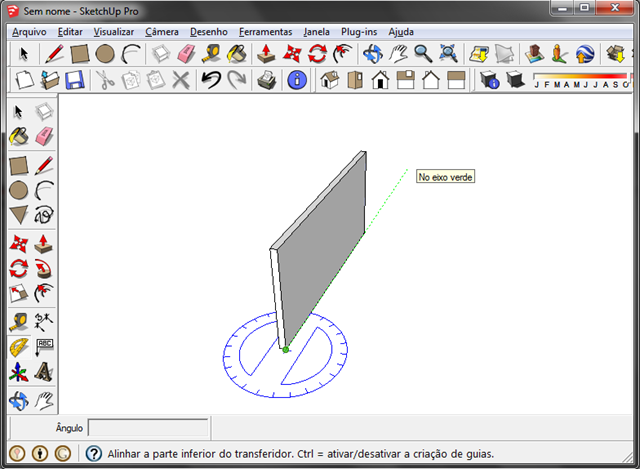This screenshot has height=469, width=640.
Task: Open Model Info with the blue i icon
Action: (x=297, y=80)
